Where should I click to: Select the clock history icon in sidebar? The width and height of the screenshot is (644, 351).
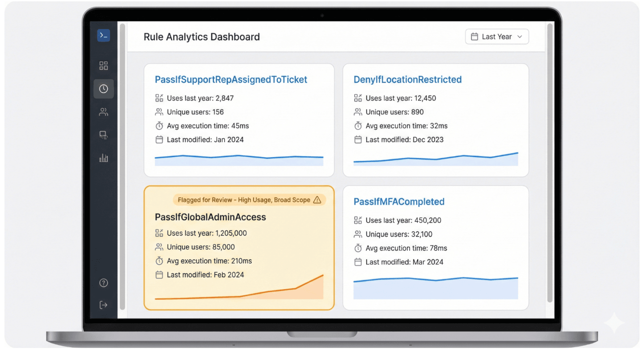point(104,89)
